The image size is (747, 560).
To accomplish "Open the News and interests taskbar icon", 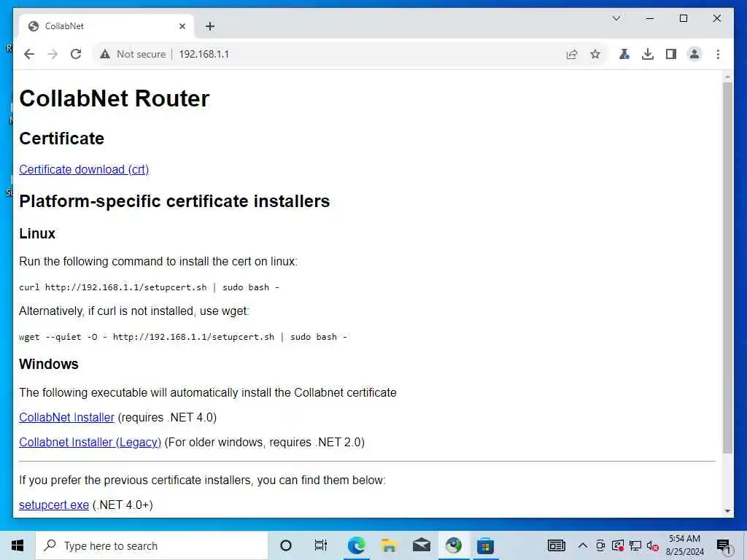I will tap(556, 545).
